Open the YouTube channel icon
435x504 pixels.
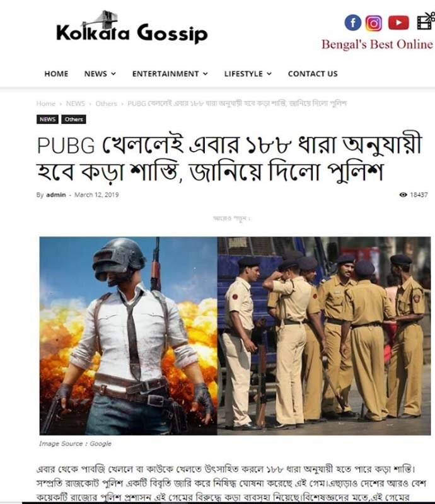coord(398,23)
